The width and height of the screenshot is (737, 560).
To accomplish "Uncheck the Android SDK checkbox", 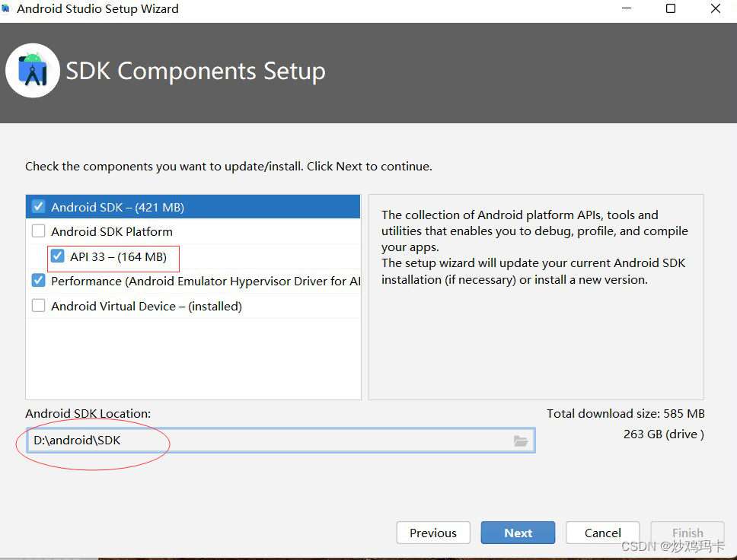I will pyautogui.click(x=39, y=207).
